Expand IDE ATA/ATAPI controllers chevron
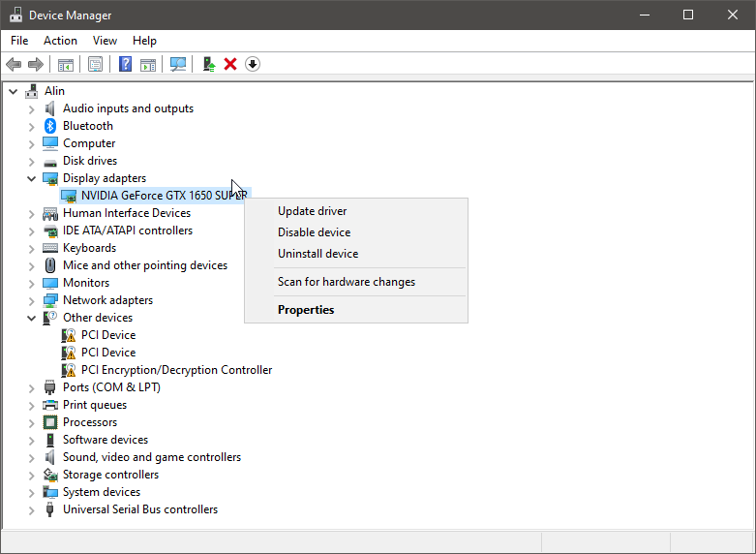 pyautogui.click(x=31, y=231)
